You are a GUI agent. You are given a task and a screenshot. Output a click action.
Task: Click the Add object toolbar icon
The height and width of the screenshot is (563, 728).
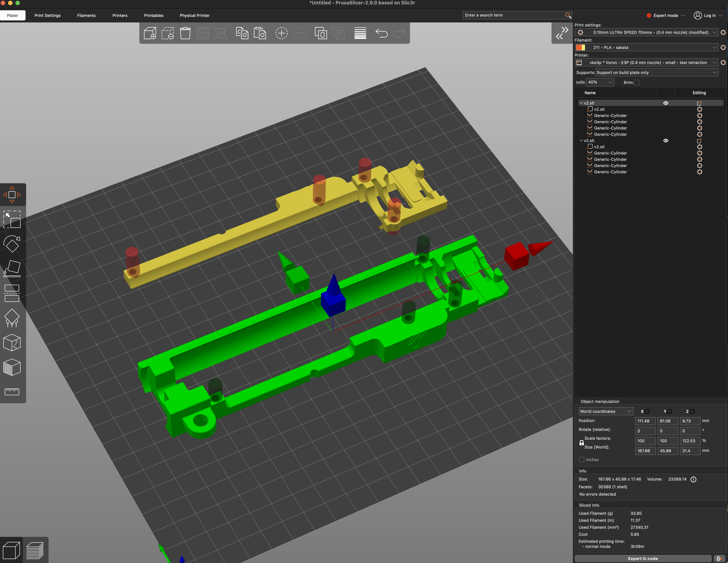tap(150, 33)
